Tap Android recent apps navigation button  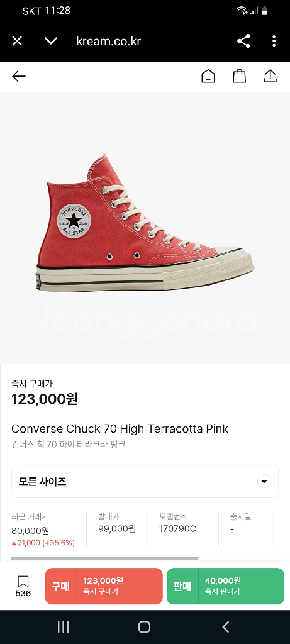[x=63, y=627]
